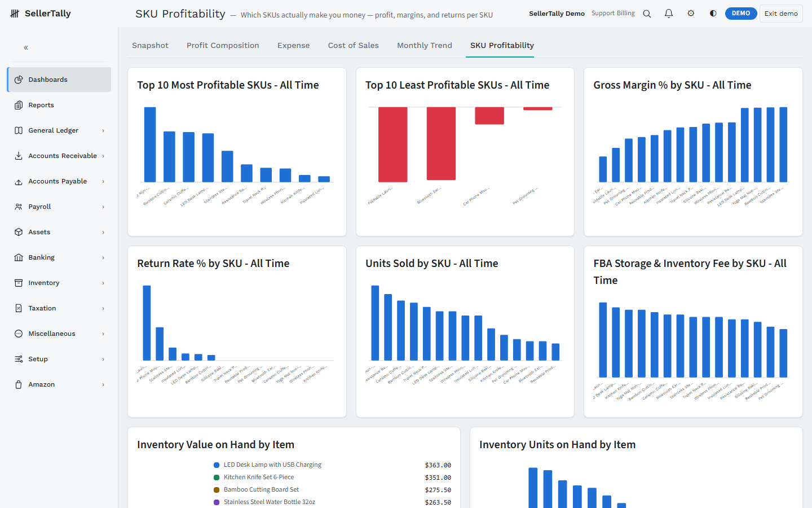Screen dimensions: 812x508
Task: Click the Taxation document icon
Action: point(19,308)
